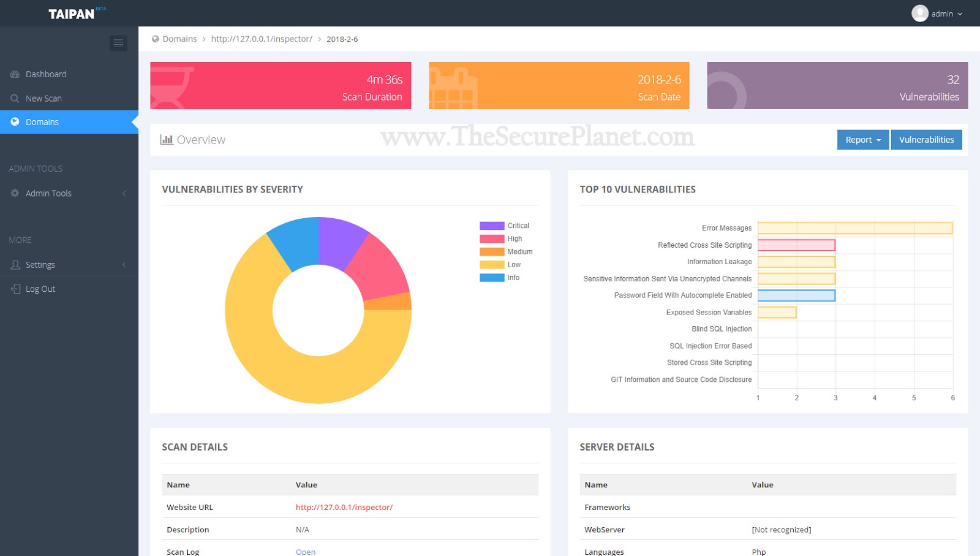Click the bar-chart icon beside Overview
Viewport: 980px width, 556px height.
[x=166, y=140]
